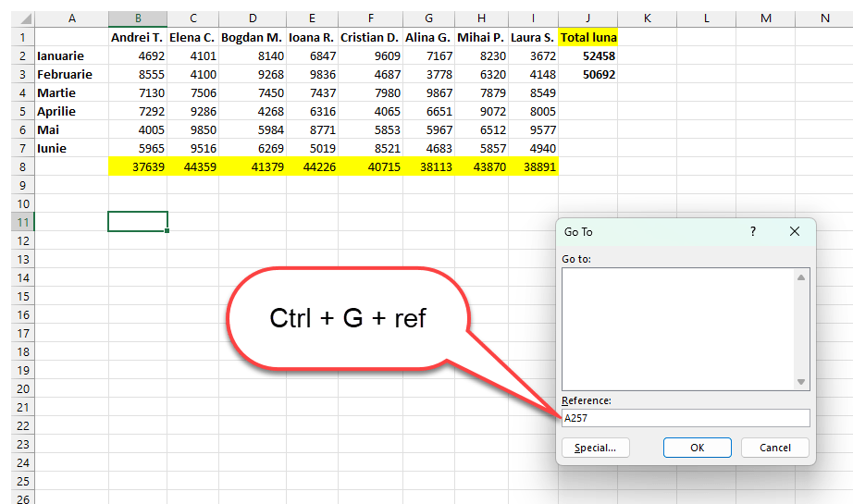Image resolution: width=853 pixels, height=504 pixels.
Task: Click the OK button in Go To dialog
Action: tap(697, 448)
